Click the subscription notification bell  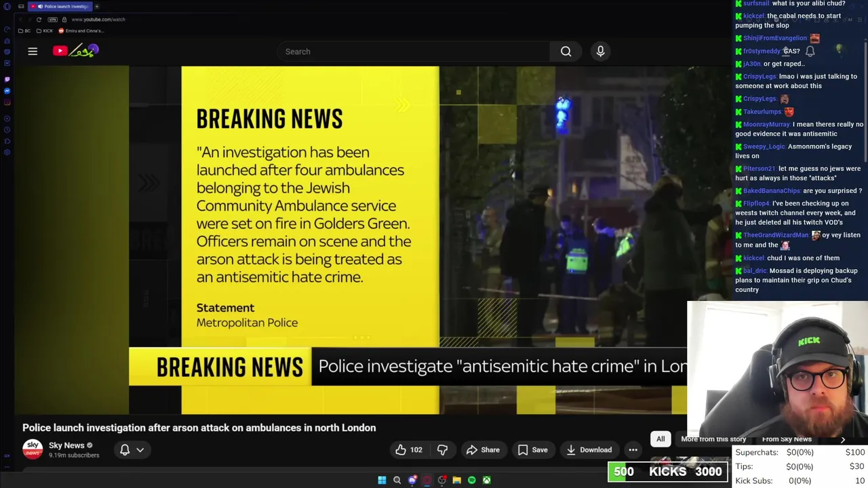(x=125, y=449)
